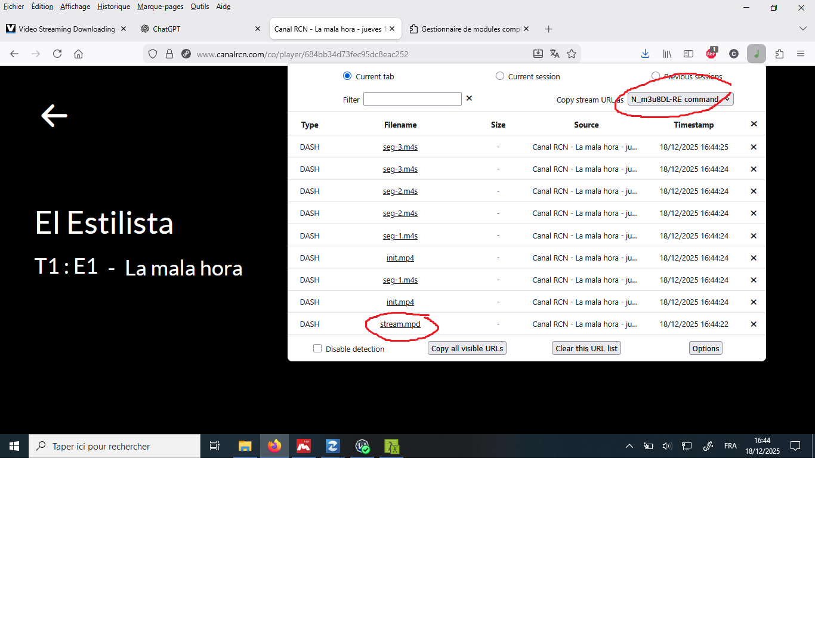Click the browser Forward arrow
The width and height of the screenshot is (815, 644).
coord(36,54)
